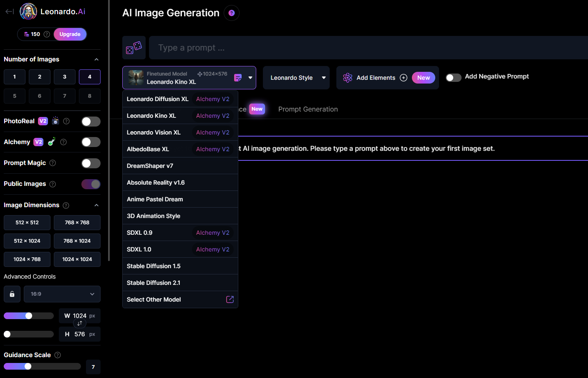Open the token balance help icon
Viewport: 588px width, 378px height.
[x=47, y=34]
